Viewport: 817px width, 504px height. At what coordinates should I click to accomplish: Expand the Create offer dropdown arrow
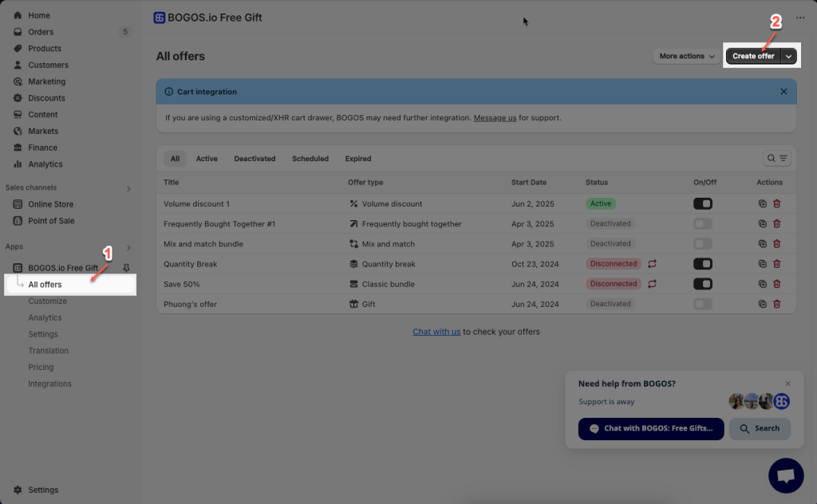(789, 57)
